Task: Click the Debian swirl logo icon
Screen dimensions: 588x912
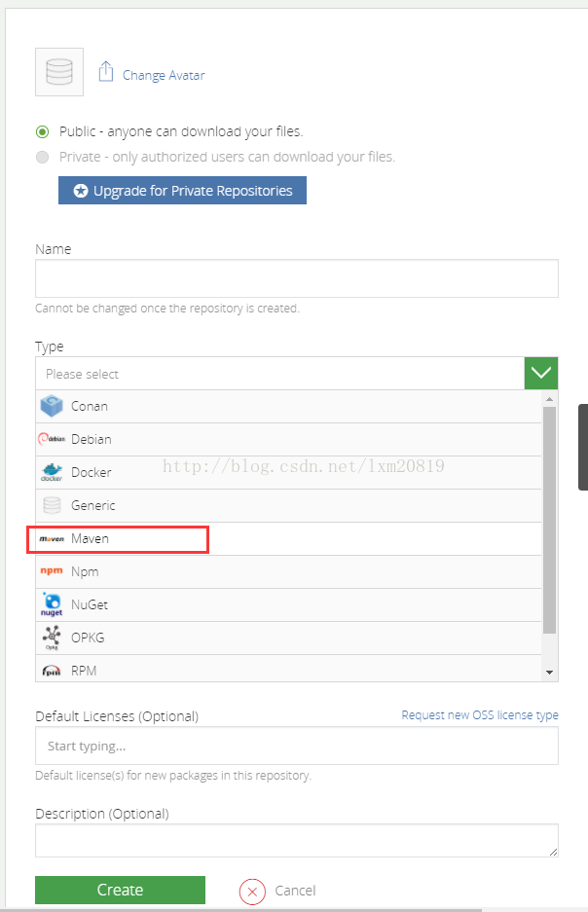Action: [52, 439]
